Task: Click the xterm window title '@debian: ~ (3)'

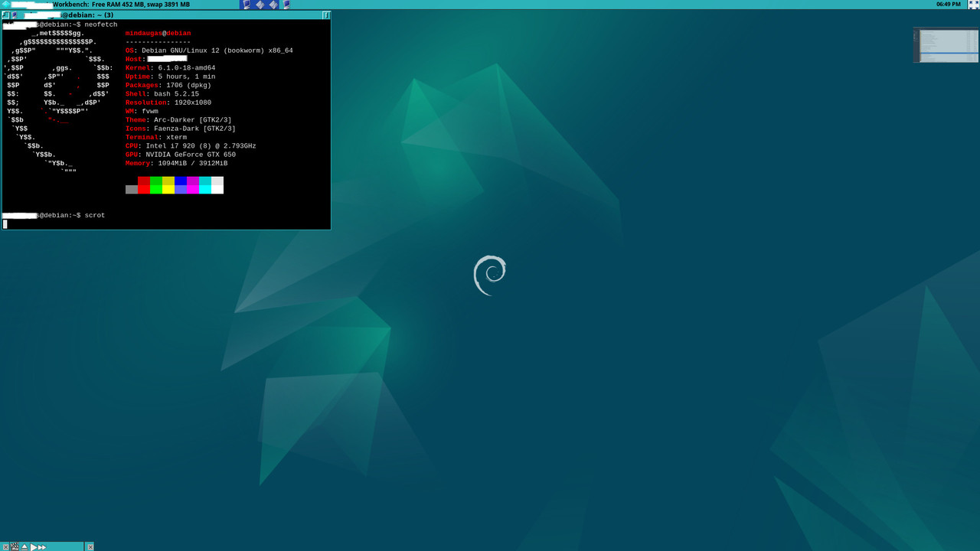Action: 87,15
